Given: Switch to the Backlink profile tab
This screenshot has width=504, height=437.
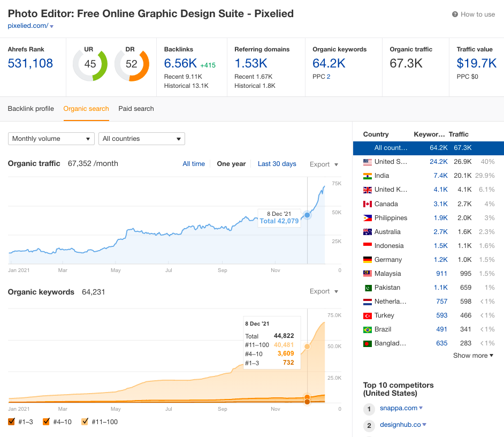Looking at the screenshot, I should (31, 109).
